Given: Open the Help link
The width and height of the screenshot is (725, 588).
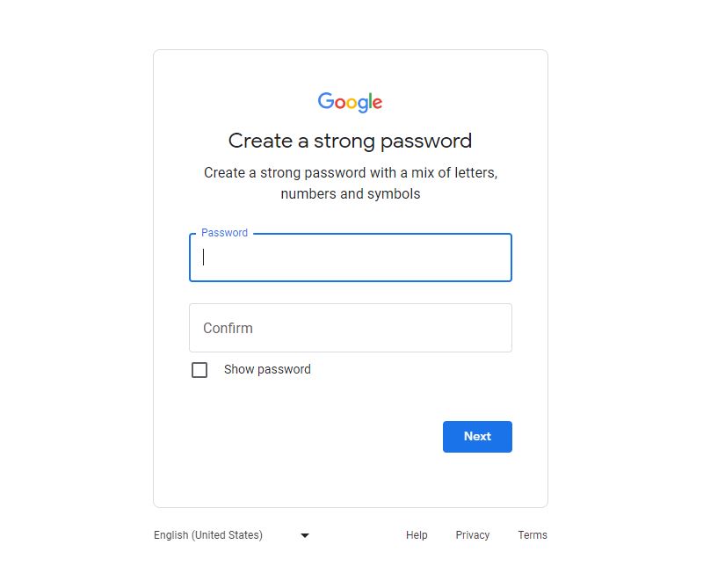Looking at the screenshot, I should pos(417,534).
